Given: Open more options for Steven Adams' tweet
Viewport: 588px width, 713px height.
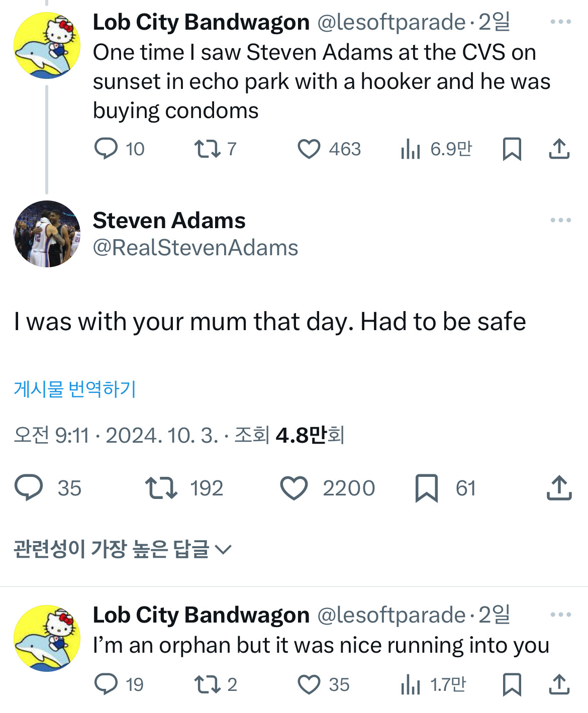Looking at the screenshot, I should click(560, 221).
